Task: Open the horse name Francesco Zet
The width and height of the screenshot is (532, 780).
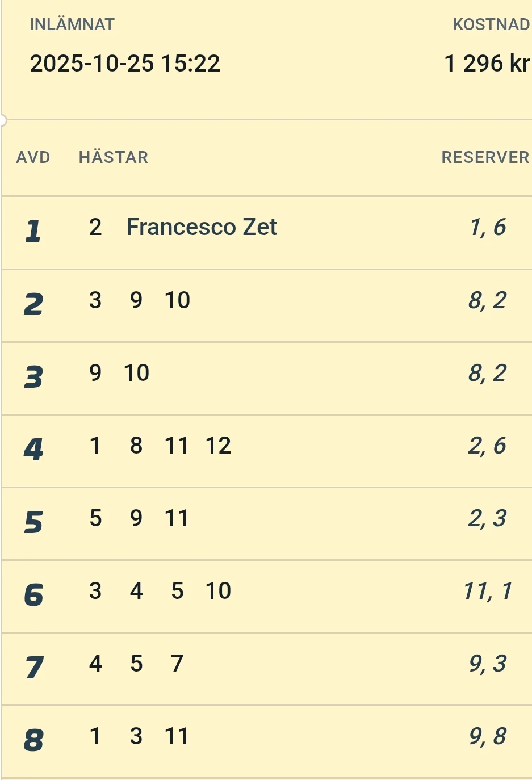Action: click(x=202, y=227)
